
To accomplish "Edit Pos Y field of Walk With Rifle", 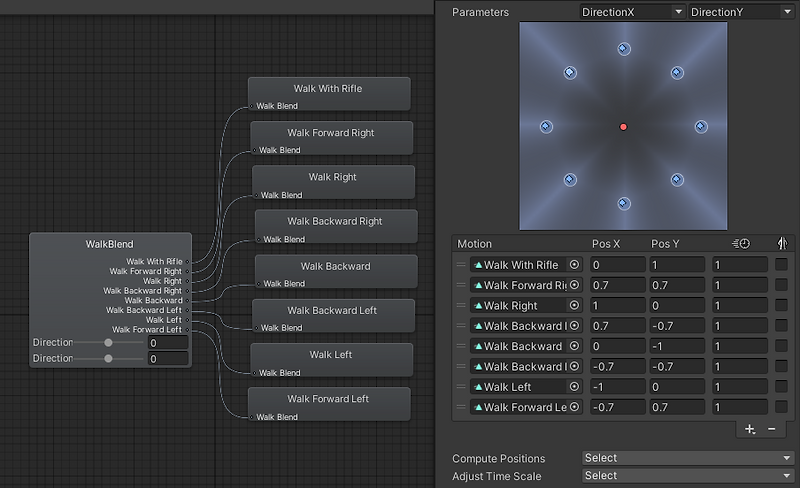I will tap(677, 265).
